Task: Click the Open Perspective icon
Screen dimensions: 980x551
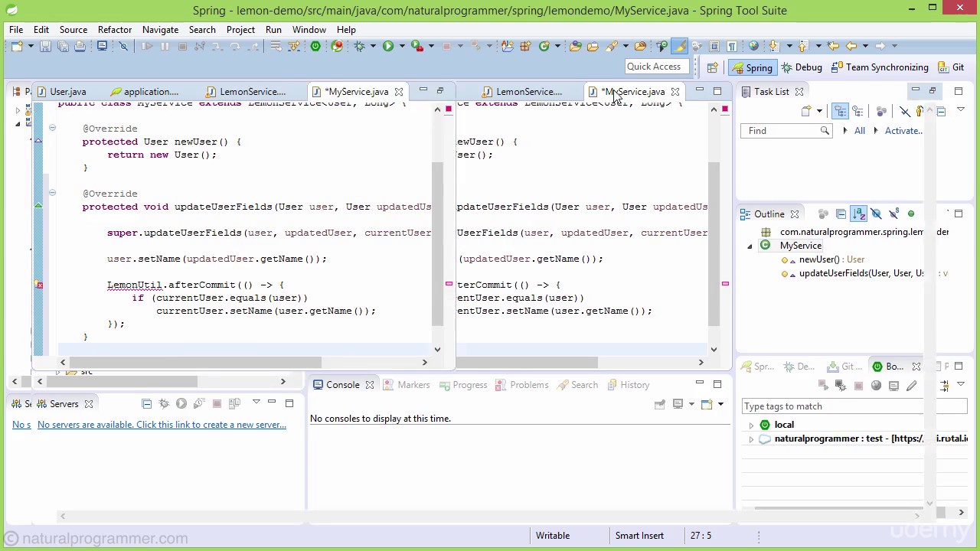Action: click(x=712, y=67)
